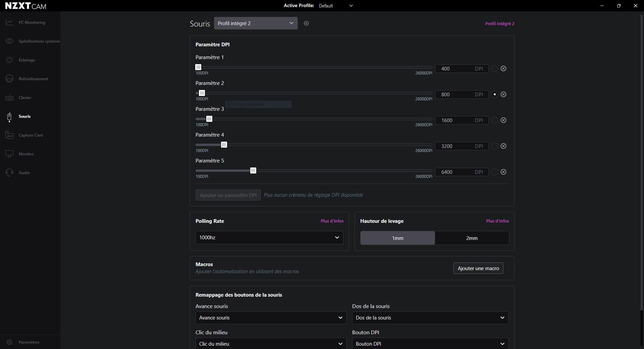Expand the Profil intégré 2 dropdown
The height and width of the screenshot is (349, 644).
tap(256, 23)
